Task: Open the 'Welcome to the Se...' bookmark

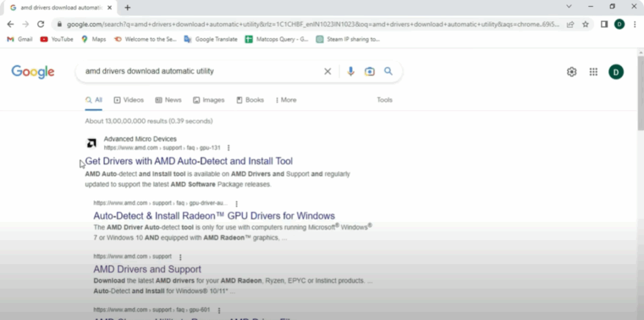Action: tap(145, 40)
